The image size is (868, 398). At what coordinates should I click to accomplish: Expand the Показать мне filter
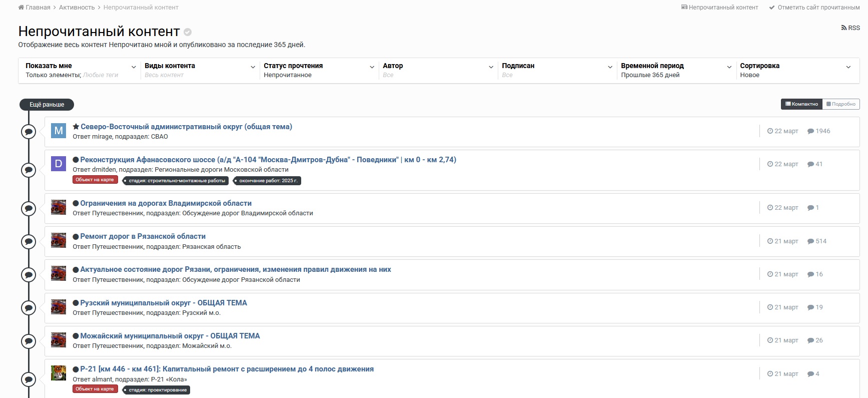pos(80,70)
